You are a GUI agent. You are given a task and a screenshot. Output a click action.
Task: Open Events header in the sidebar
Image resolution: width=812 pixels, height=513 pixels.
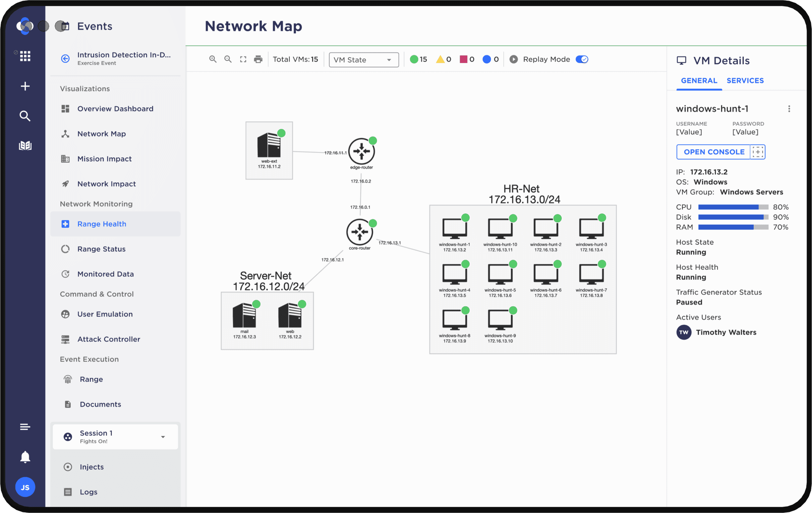click(x=94, y=26)
